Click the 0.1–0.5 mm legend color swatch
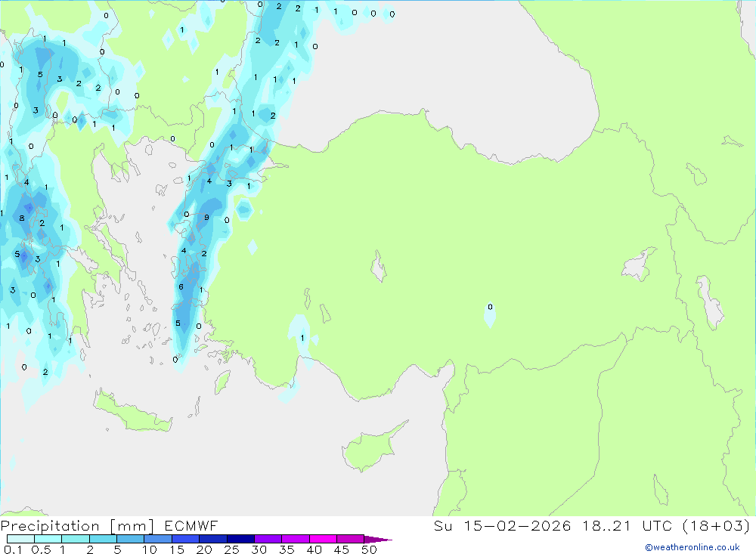Image resolution: width=756 pixels, height=554 pixels. 20,539
